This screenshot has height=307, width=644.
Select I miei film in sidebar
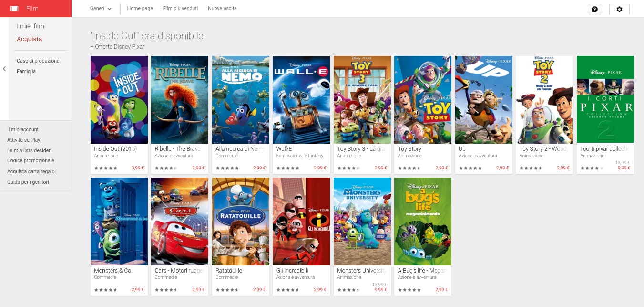tap(31, 26)
